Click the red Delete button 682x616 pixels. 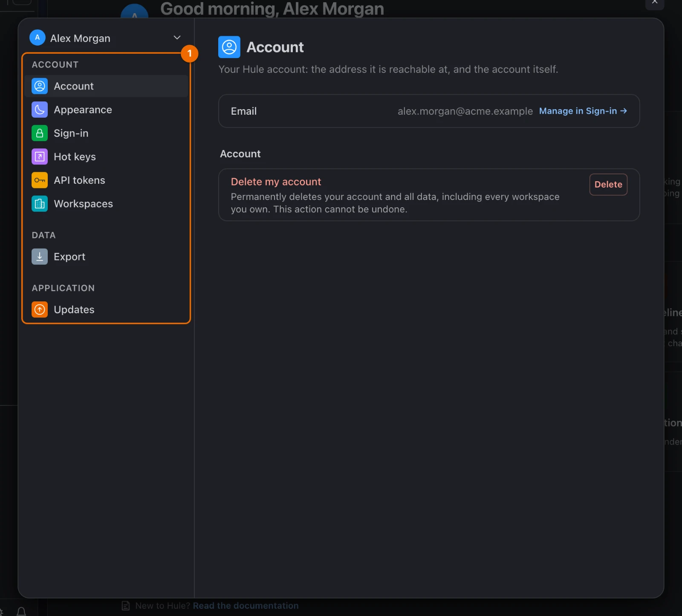tap(608, 185)
